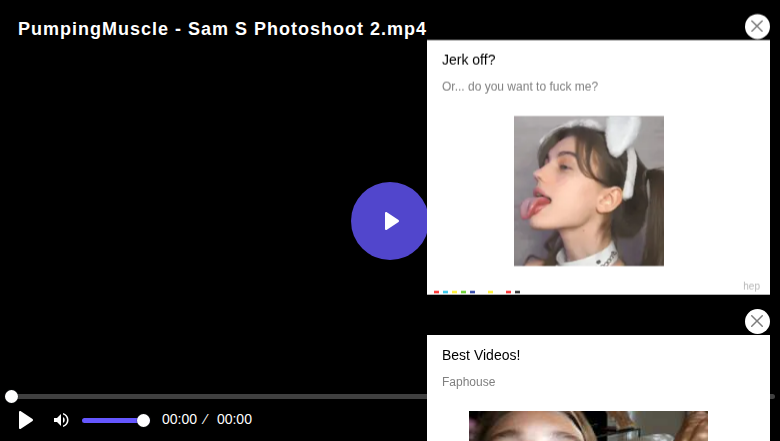The width and height of the screenshot is (780, 441).
Task: Close the top advertisement popup
Action: tap(757, 27)
